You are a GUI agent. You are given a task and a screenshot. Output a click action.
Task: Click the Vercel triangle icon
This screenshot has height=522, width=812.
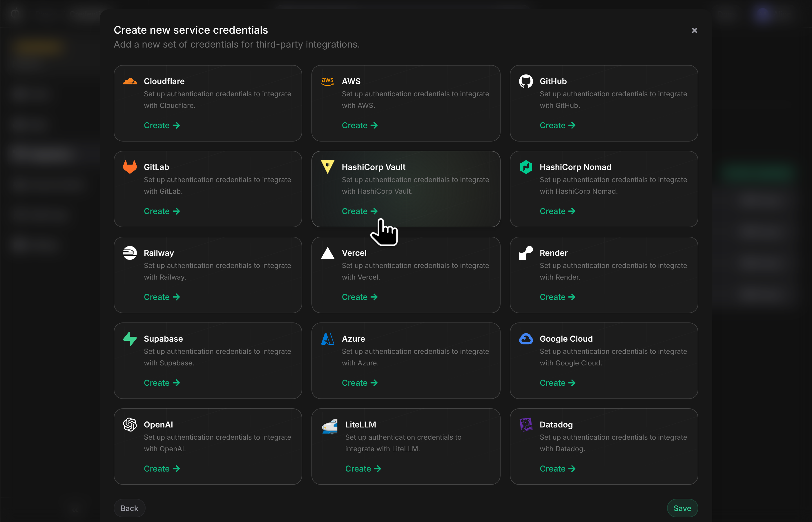point(328,253)
